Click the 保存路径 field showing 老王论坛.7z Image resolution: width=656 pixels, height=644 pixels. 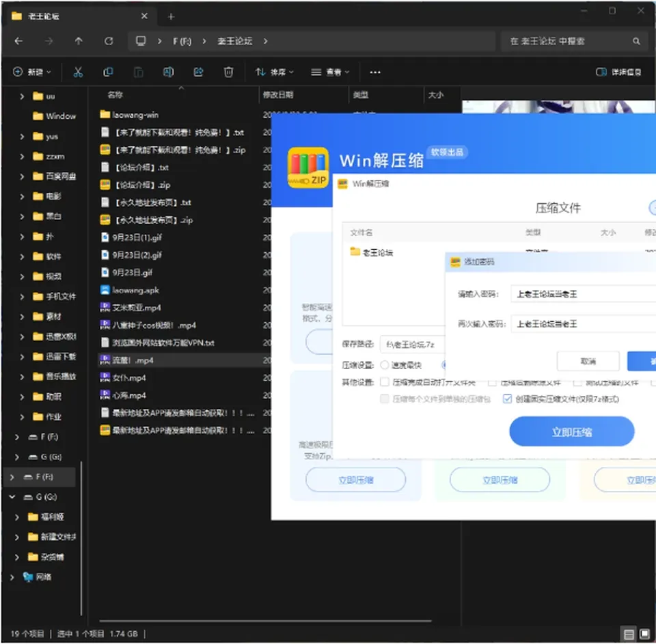[x=413, y=345]
